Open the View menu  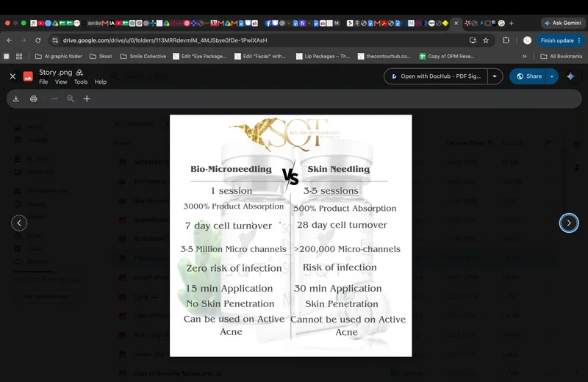[61, 82]
